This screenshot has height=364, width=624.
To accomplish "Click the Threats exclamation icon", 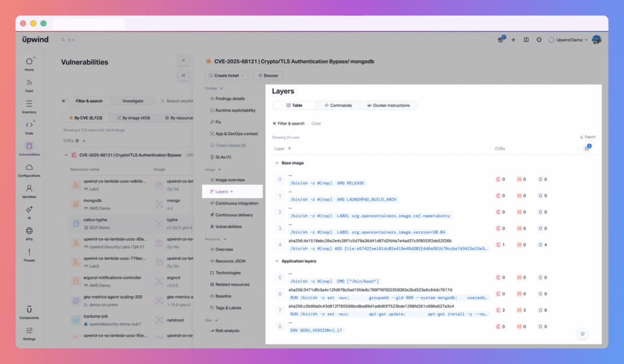I will click(x=29, y=253).
